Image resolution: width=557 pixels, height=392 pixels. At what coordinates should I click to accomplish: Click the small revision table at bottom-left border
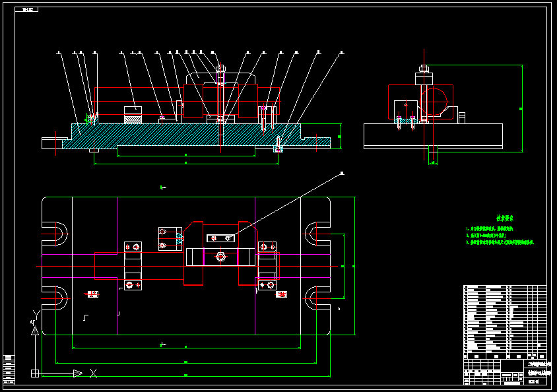click(9, 369)
